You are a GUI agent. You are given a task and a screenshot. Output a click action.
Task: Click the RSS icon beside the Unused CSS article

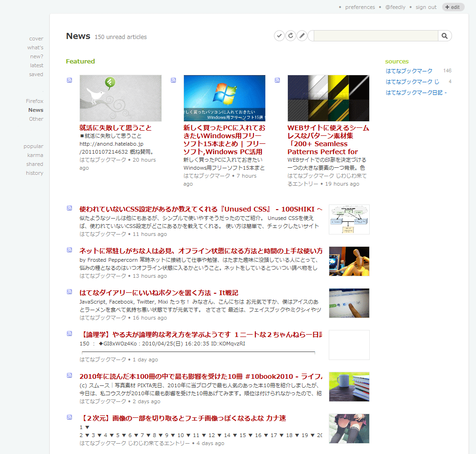point(69,208)
